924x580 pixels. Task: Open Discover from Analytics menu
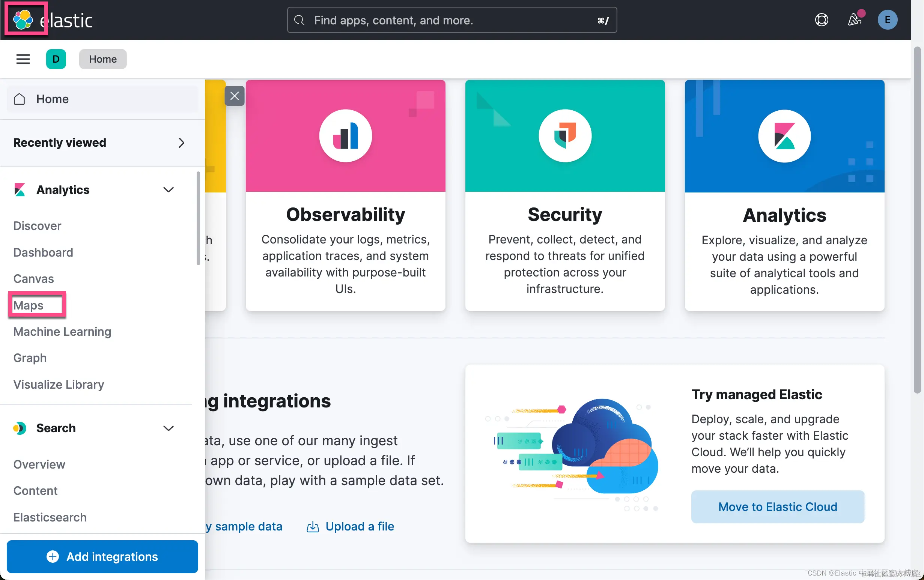click(37, 226)
